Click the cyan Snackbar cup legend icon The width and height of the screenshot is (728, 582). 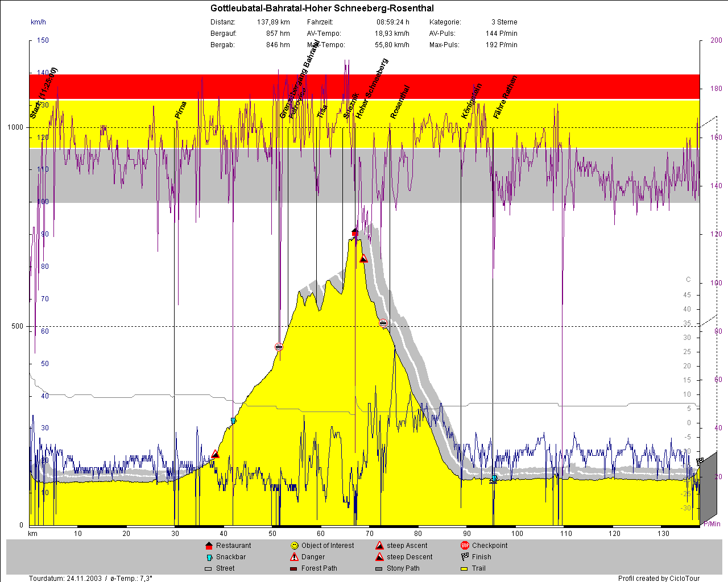tap(209, 558)
